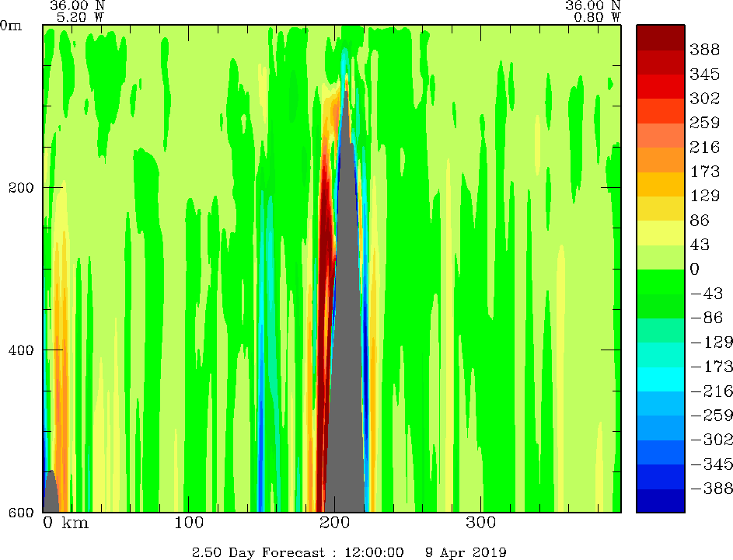
Task: Click the colorbar value label 43
Action: point(700,244)
